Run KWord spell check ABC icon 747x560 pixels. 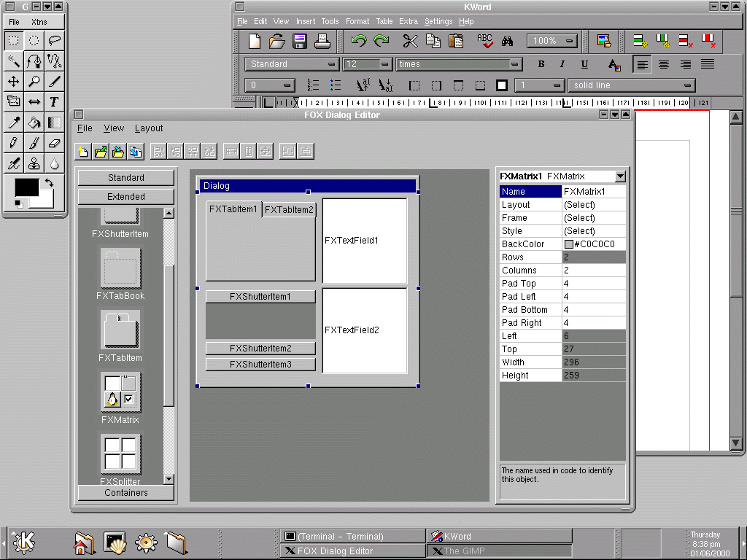click(x=484, y=42)
